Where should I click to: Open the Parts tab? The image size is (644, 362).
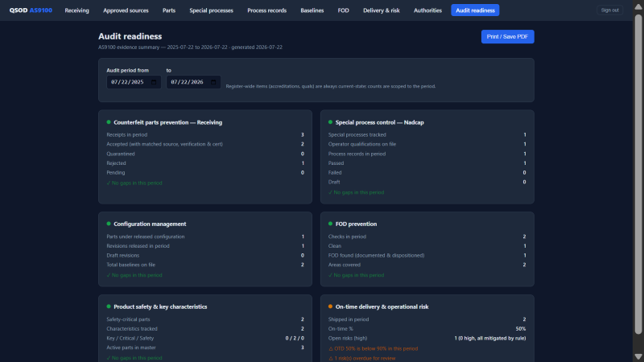pos(169,10)
